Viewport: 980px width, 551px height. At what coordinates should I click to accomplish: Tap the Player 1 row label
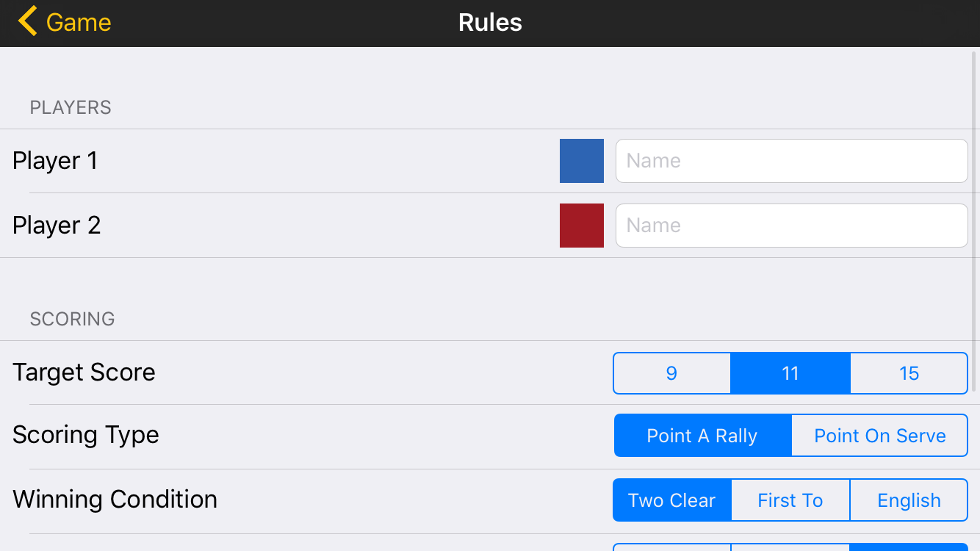(x=55, y=161)
